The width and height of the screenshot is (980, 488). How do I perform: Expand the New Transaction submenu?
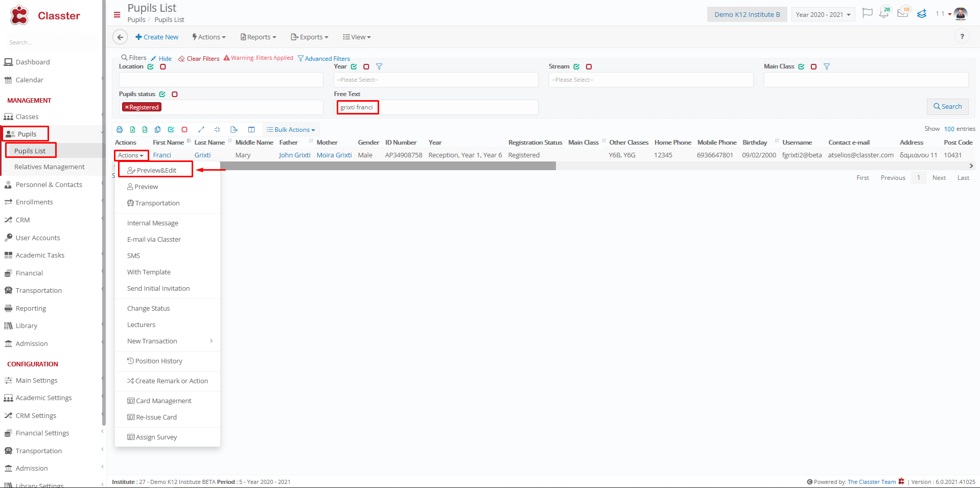(168, 341)
